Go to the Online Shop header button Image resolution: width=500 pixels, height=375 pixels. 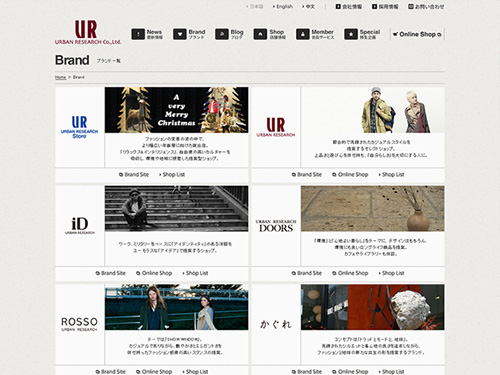pyautogui.click(x=417, y=34)
